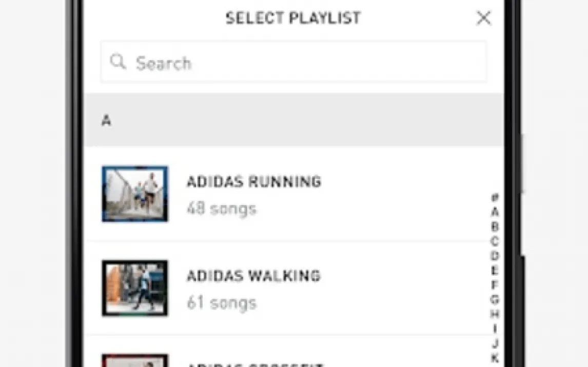The image size is (588, 367).
Task: Jump to letter G in index
Action: [495, 299]
